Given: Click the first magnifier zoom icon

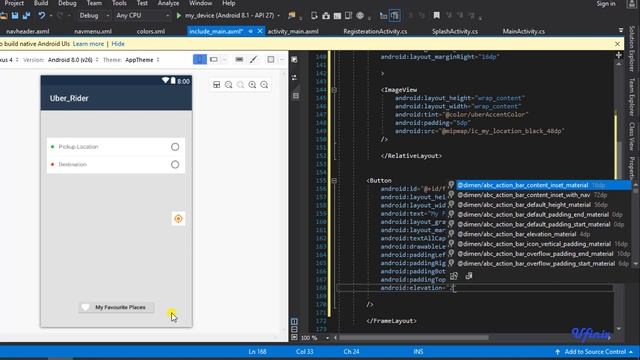Looking at the screenshot, I should (x=229, y=84).
